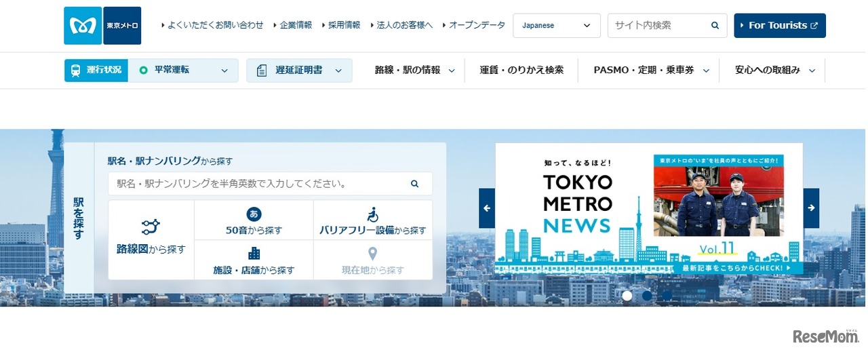
Task: Click the route map icon for 路線図から探す
Action: (x=151, y=227)
